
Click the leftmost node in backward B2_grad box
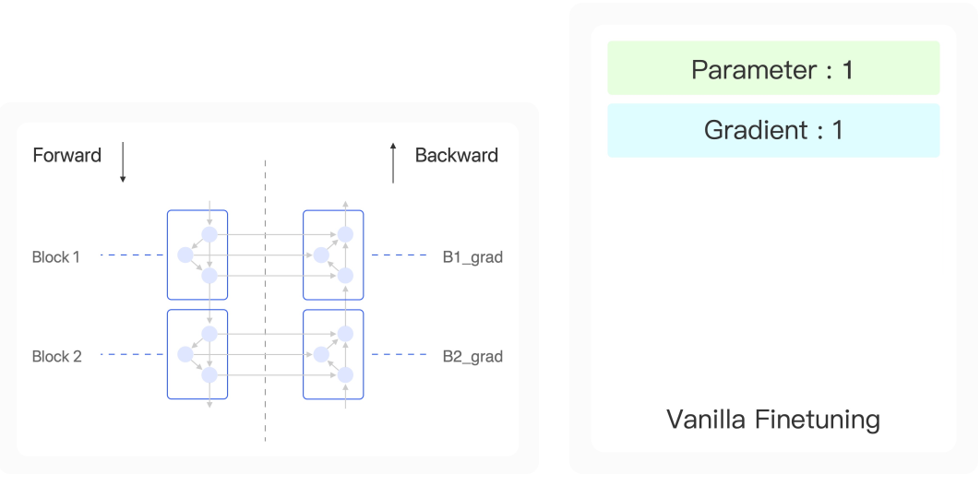[x=321, y=354]
